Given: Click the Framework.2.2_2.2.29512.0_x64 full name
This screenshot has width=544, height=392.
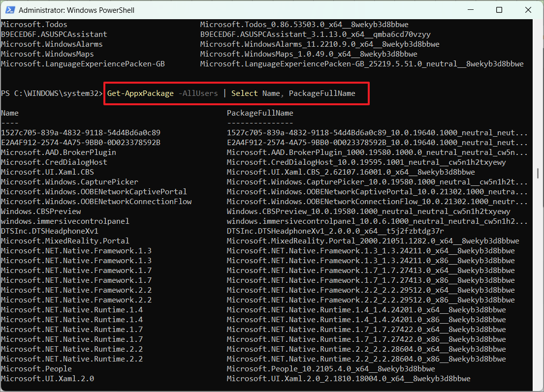Looking at the screenshot, I should point(371,290).
